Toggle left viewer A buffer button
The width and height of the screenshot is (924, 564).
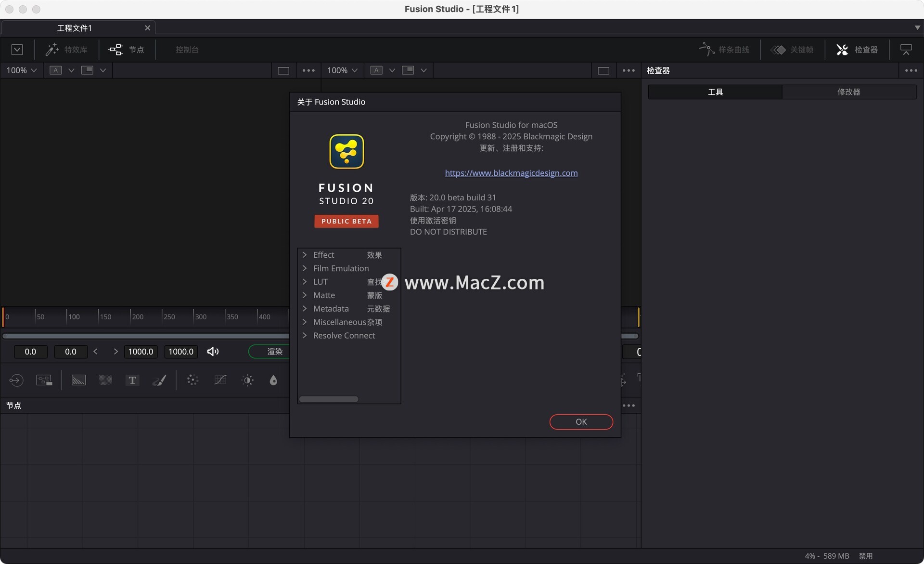point(56,70)
